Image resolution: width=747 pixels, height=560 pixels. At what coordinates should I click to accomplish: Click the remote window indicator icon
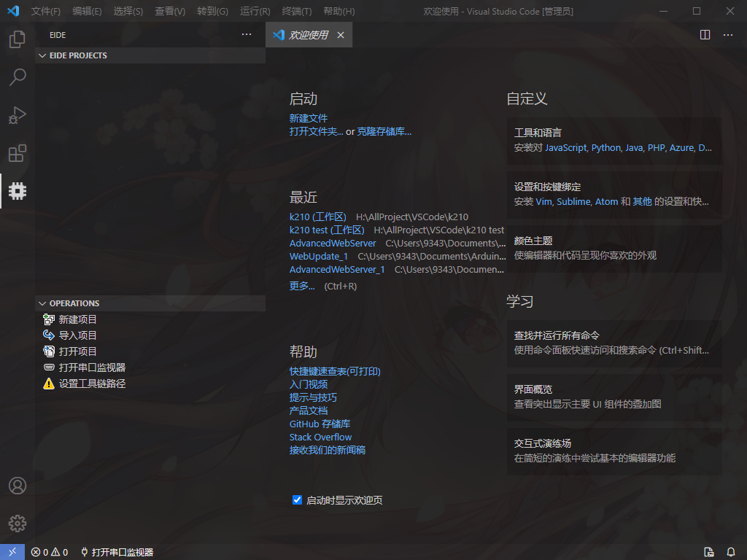click(x=12, y=552)
